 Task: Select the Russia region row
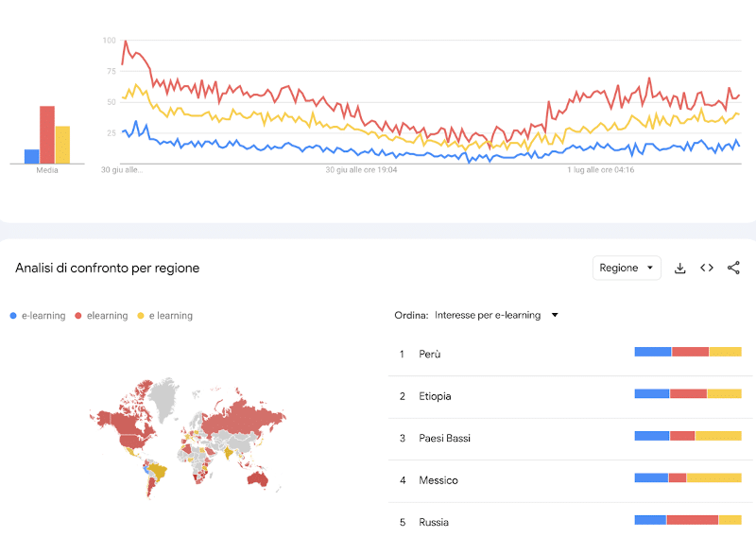pyautogui.click(x=434, y=522)
